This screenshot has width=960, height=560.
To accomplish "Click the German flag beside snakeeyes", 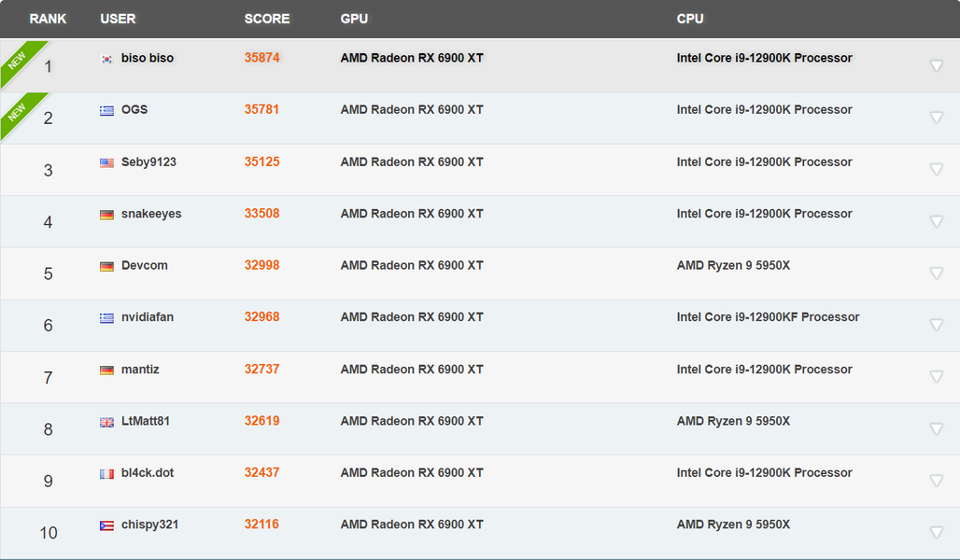I will pyautogui.click(x=106, y=215).
